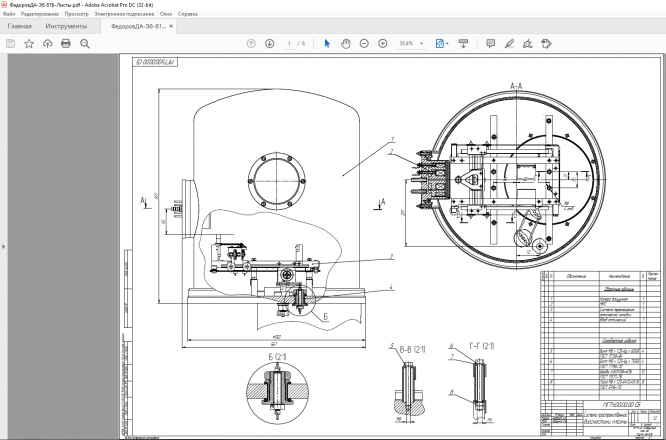Image resolution: width=666 pixels, height=440 pixels.
Task: Click the Save file icon
Action: pyautogui.click(x=10, y=44)
